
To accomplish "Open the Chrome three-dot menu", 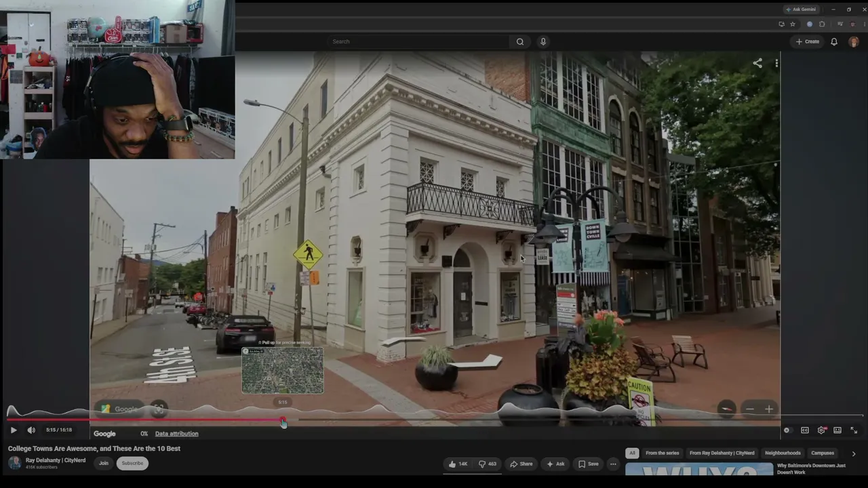I will coord(864,24).
